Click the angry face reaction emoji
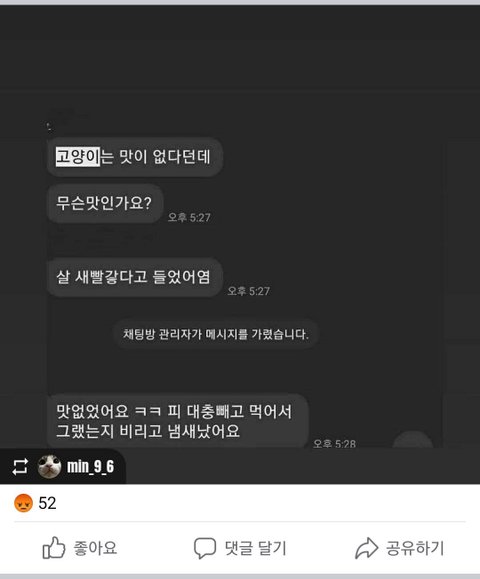The width and height of the screenshot is (480, 579). click(23, 503)
